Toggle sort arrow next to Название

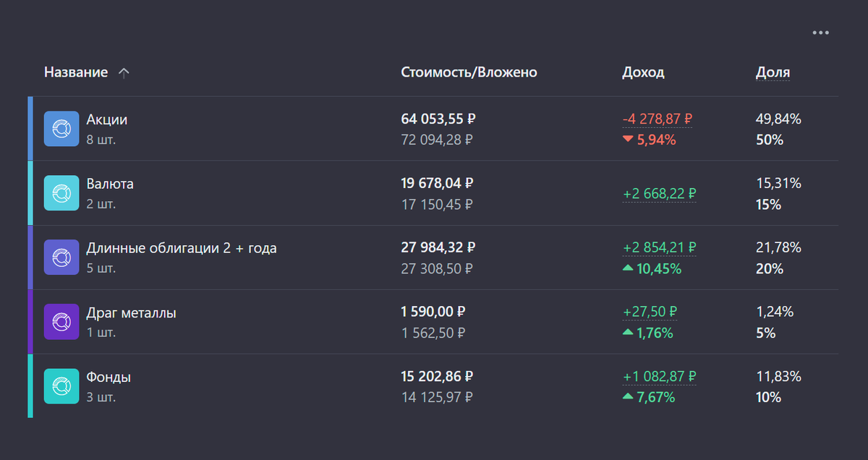click(x=124, y=72)
